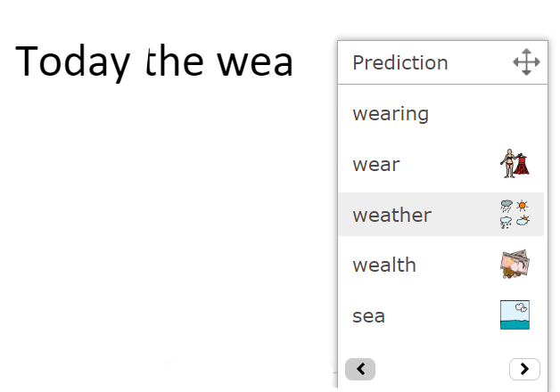Click the money symbol beside 'wealth'
Screen dimensions: 560x392
coord(515,265)
